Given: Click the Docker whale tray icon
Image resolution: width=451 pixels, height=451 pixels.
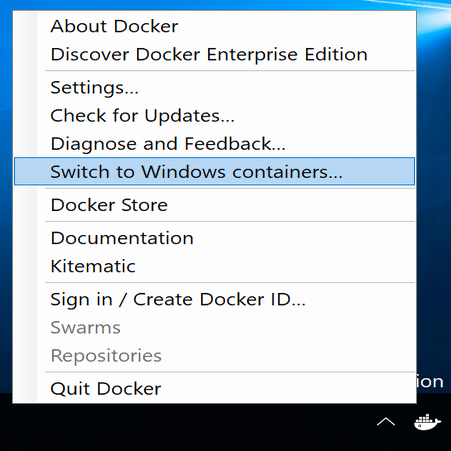Looking at the screenshot, I should [x=427, y=422].
